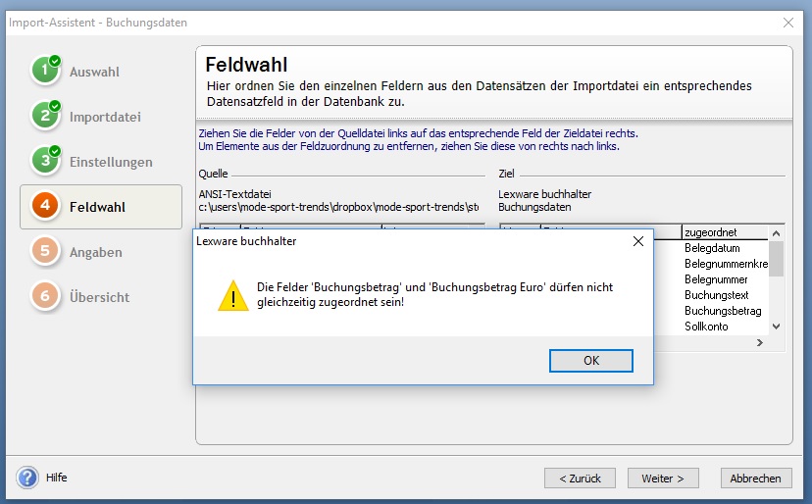Click the green step 2 Importdatei circle
Image resolution: width=812 pixels, height=504 pixels.
[45, 117]
